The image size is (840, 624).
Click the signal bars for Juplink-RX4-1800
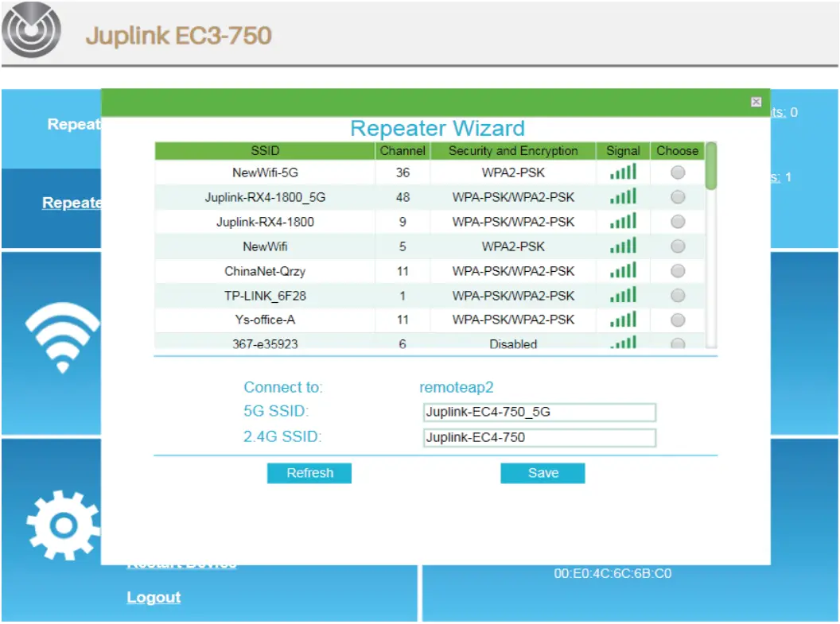coord(622,221)
